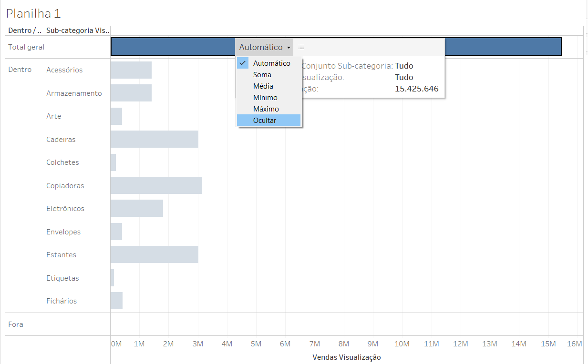588x364 pixels.
Task: Click the 8M axis tick label
Action: pos(343,344)
